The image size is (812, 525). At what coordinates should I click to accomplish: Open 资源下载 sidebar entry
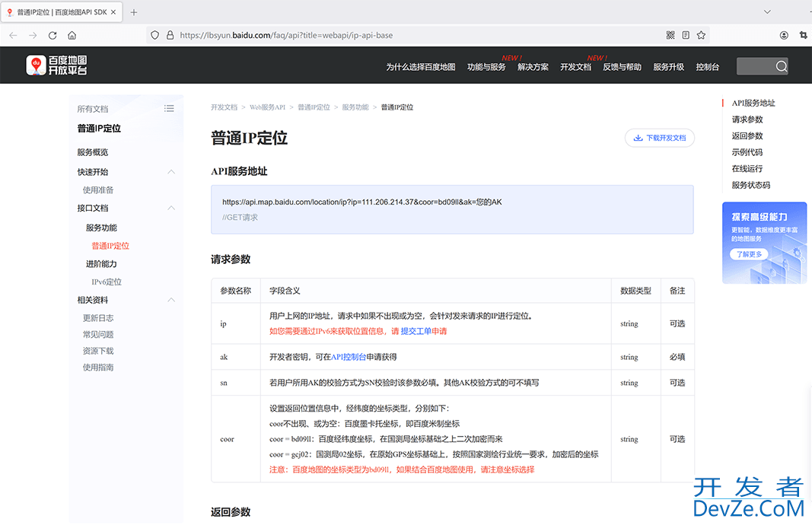click(98, 351)
